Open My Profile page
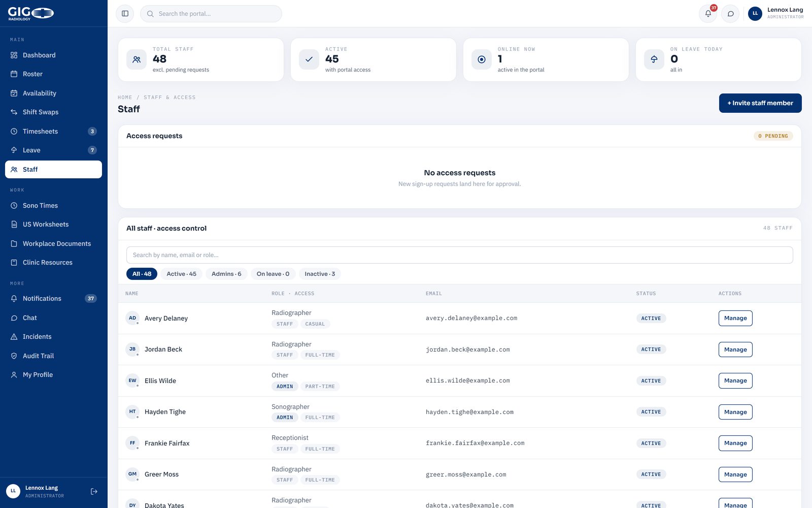Image resolution: width=812 pixels, height=508 pixels. click(53, 375)
